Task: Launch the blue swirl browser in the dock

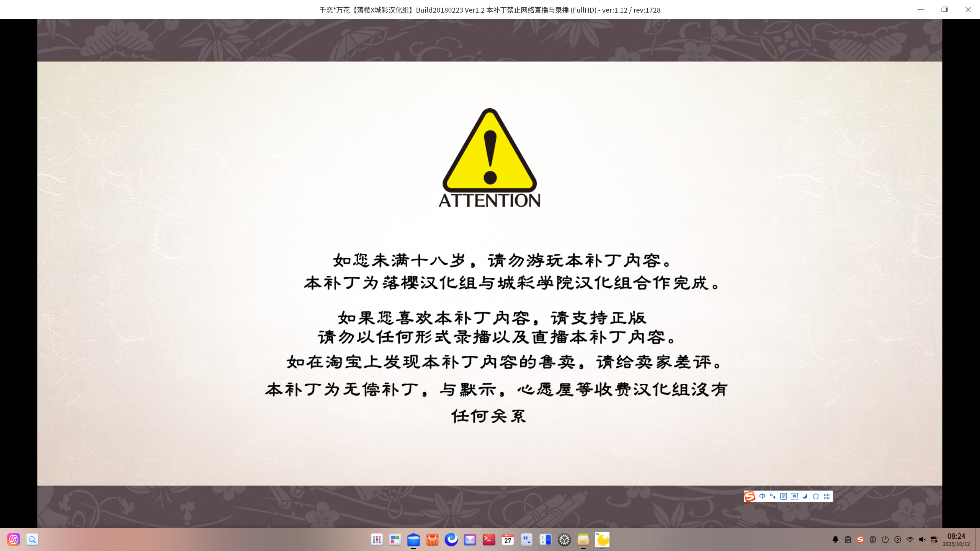Action: pyautogui.click(x=451, y=540)
